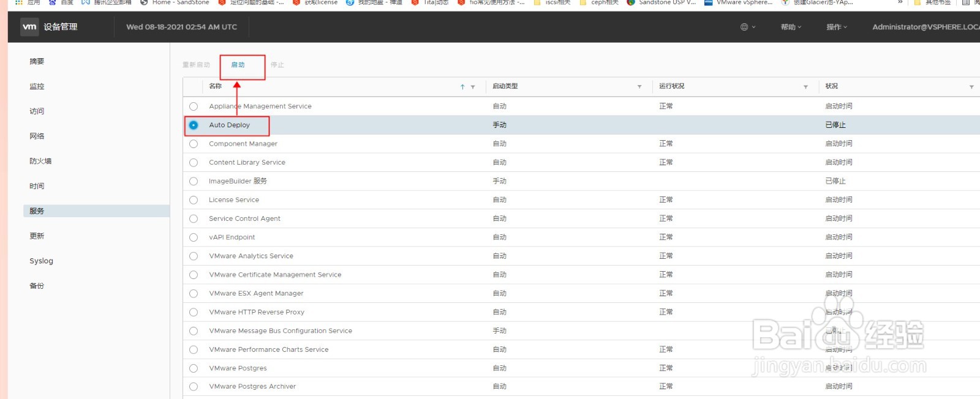Toggle the sort arrow on 名称 column
This screenshot has width=980, height=399.
coord(462,87)
